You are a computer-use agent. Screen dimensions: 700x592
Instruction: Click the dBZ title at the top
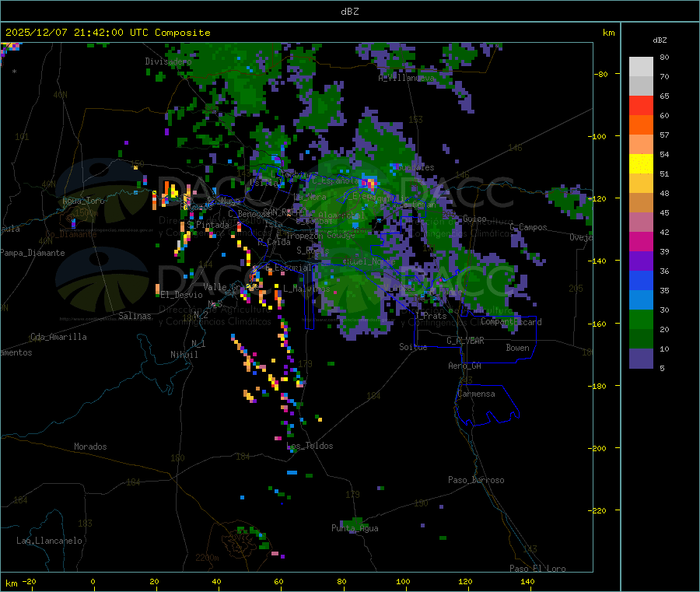click(x=349, y=12)
